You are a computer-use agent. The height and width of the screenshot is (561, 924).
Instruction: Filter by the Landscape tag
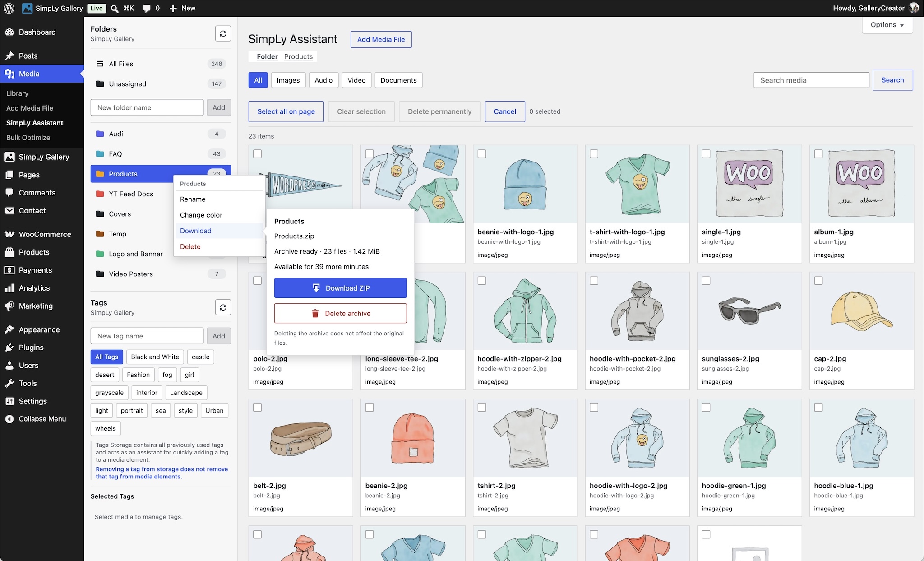pyautogui.click(x=186, y=393)
